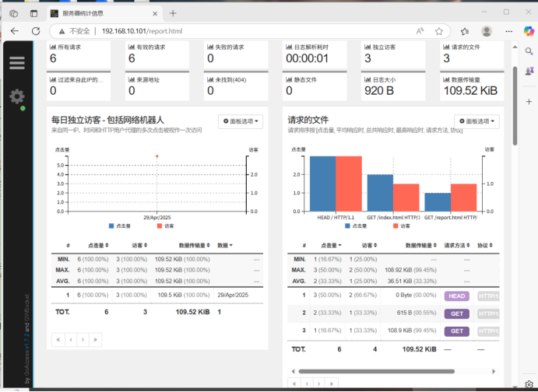Screen dimensions: 538x392
Task: Click the requested files horizontal scrollbar
Action: click(x=376, y=372)
